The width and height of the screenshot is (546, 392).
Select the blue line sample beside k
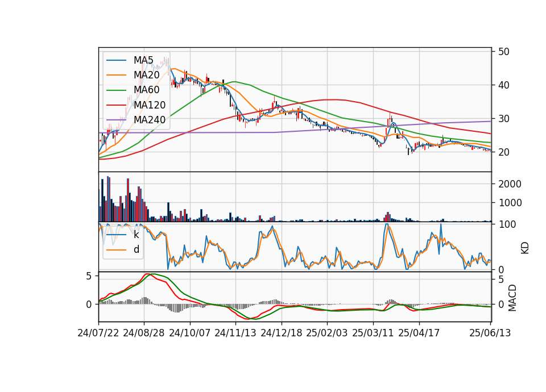click(x=116, y=235)
